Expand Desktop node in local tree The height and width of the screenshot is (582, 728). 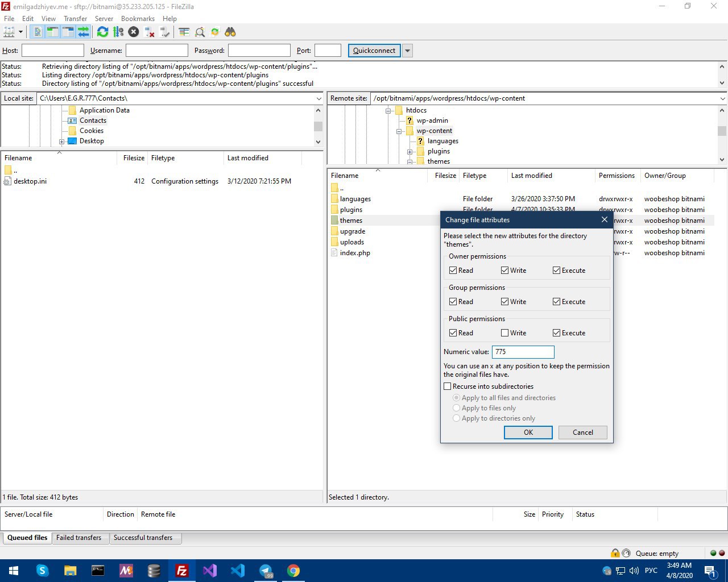(x=61, y=142)
